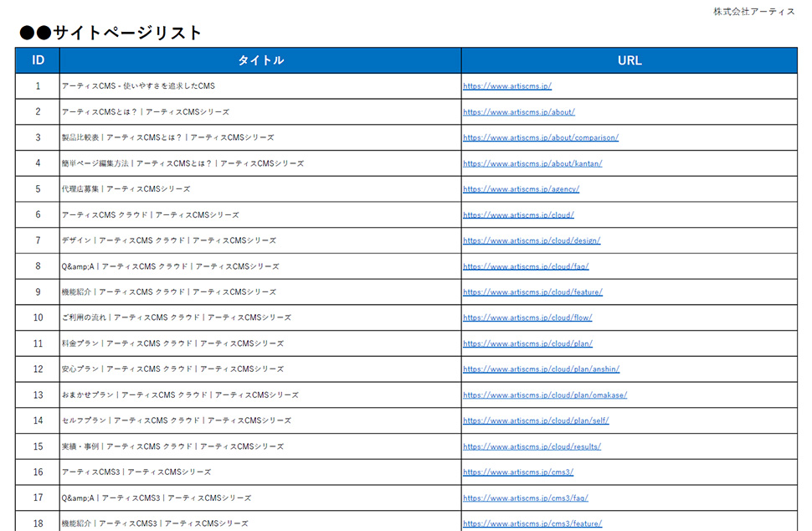Follow the cms3/faq/ URL
This screenshot has width=812, height=531.
[526, 497]
